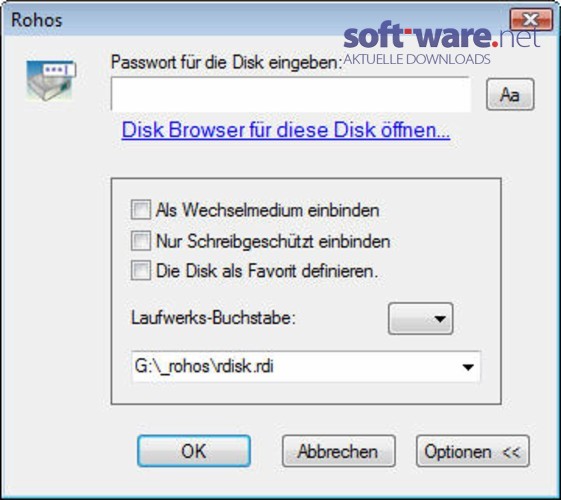Expand the disk image path dropdown arrow

468,367
